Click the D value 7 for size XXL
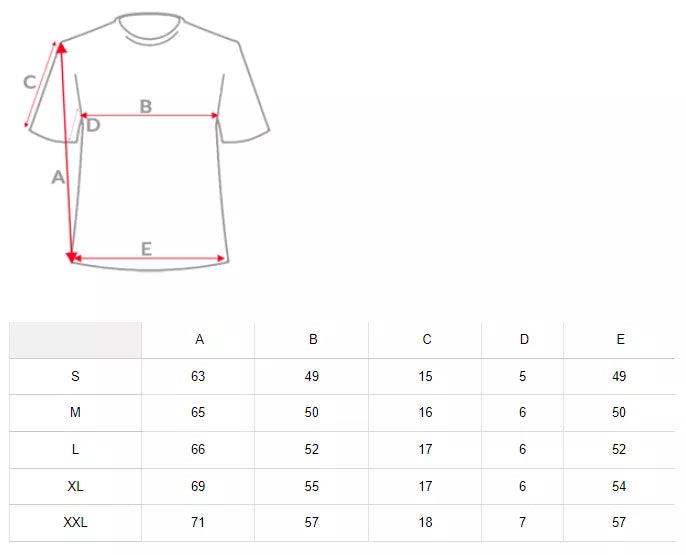Viewport: 686px width, 555px height. point(524,523)
